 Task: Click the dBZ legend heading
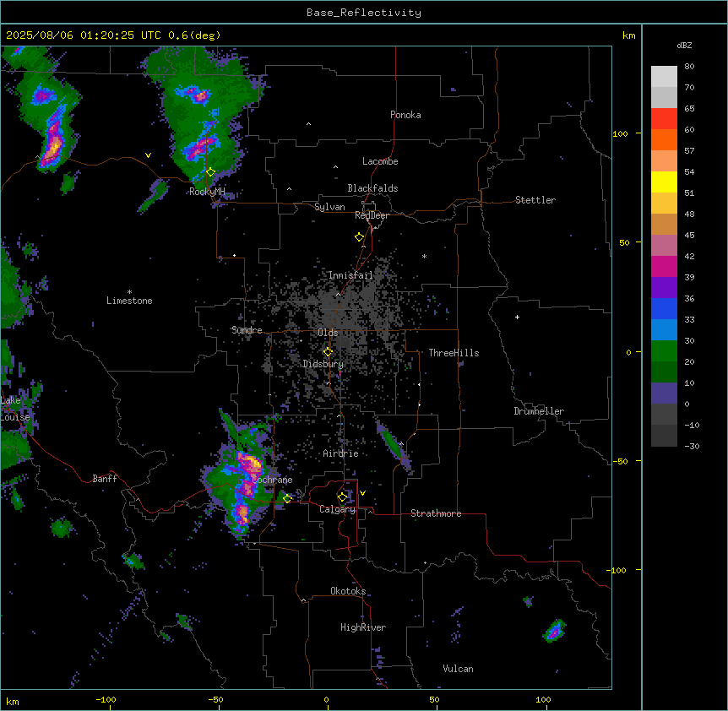point(684,45)
